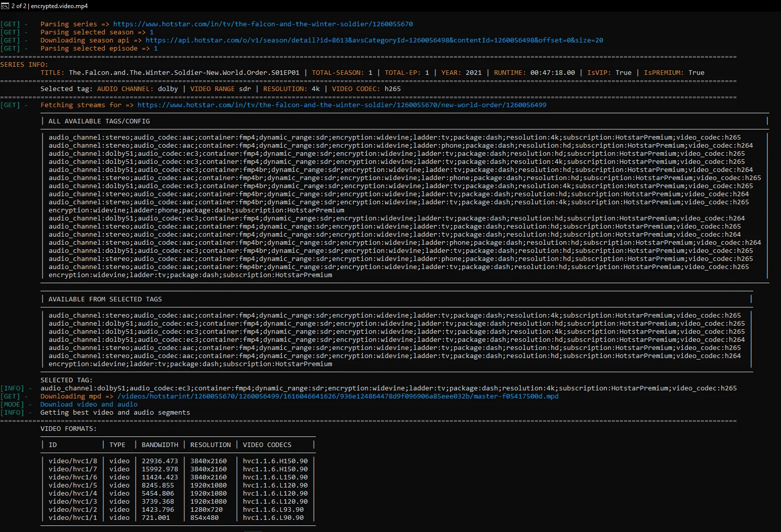781x532 pixels.
Task: Click the 'RESOLUTION' column header in the table
Action: tap(211, 445)
